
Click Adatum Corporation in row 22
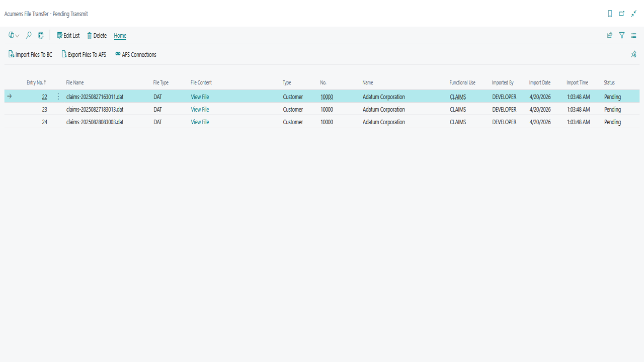tap(384, 97)
